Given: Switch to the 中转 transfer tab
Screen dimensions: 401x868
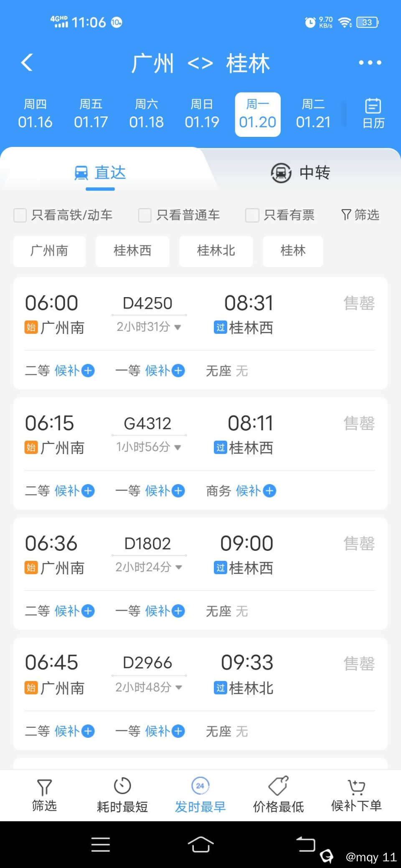Looking at the screenshot, I should pyautogui.click(x=301, y=173).
